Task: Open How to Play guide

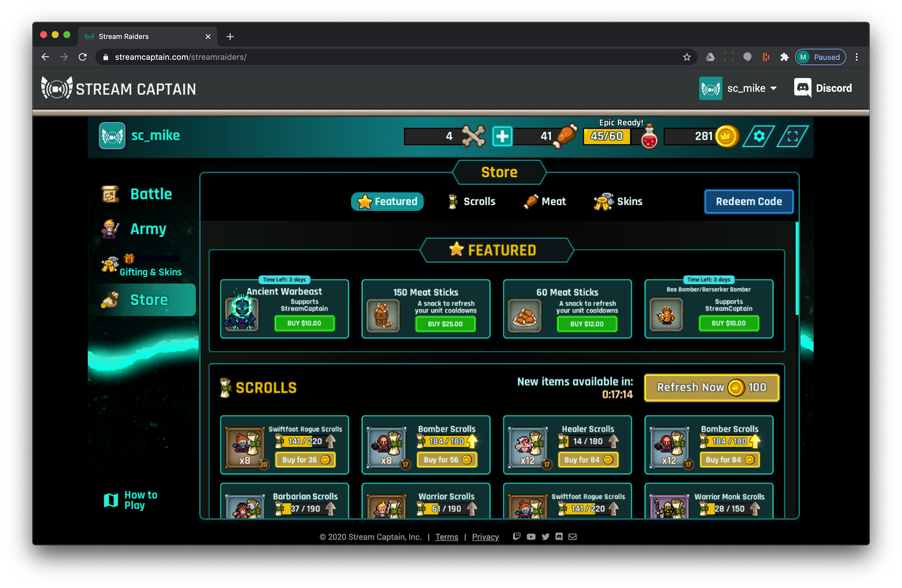Action: [131, 500]
